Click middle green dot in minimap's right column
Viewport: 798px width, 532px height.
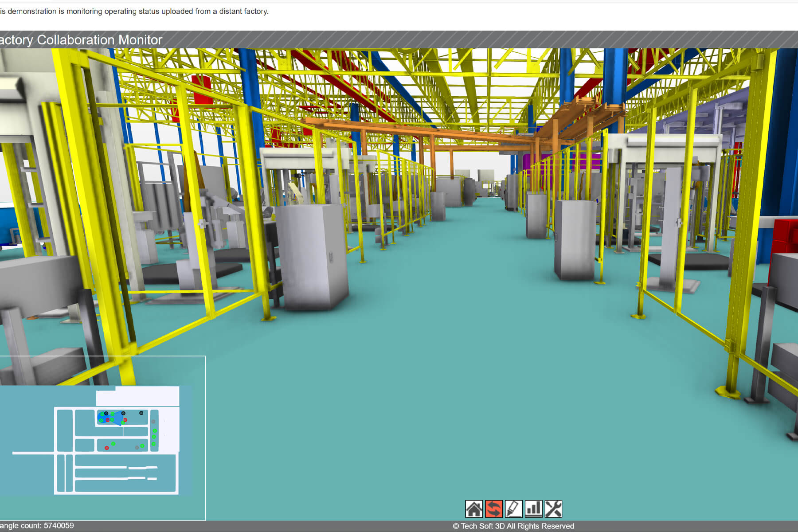pos(154,437)
